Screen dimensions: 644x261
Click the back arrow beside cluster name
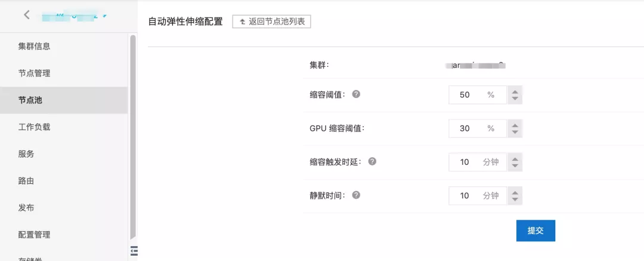pyautogui.click(x=27, y=15)
